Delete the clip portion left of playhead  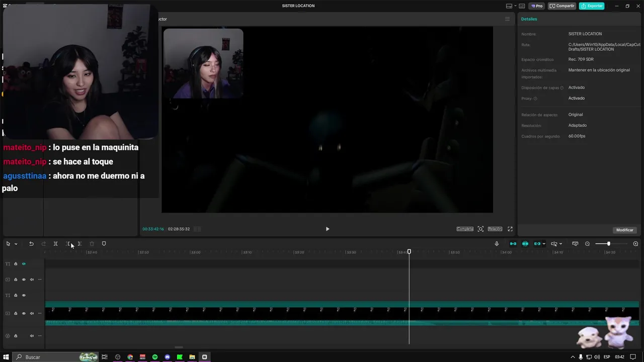click(x=68, y=244)
